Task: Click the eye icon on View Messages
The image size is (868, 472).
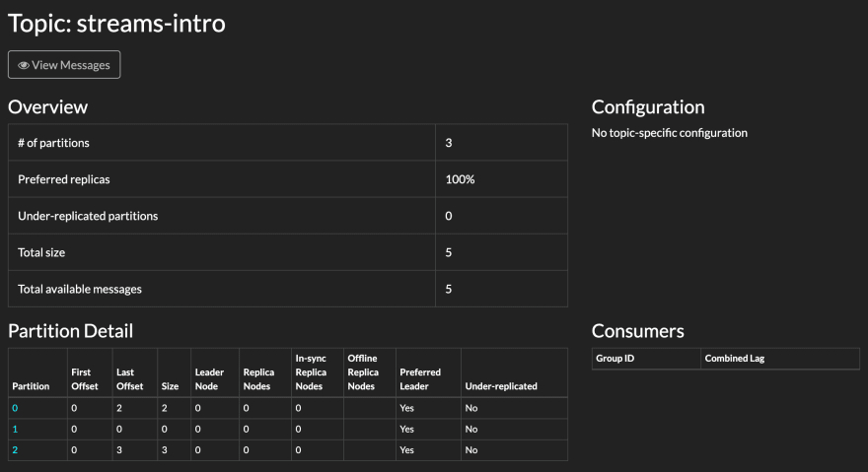Action: click(x=24, y=65)
